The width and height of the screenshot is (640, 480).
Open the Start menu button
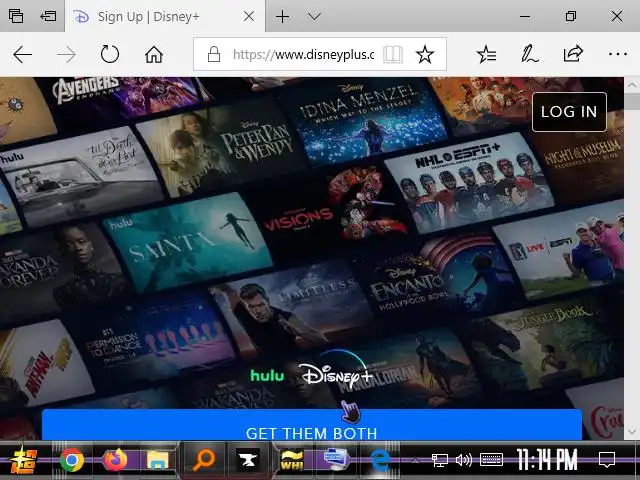tap(24, 460)
